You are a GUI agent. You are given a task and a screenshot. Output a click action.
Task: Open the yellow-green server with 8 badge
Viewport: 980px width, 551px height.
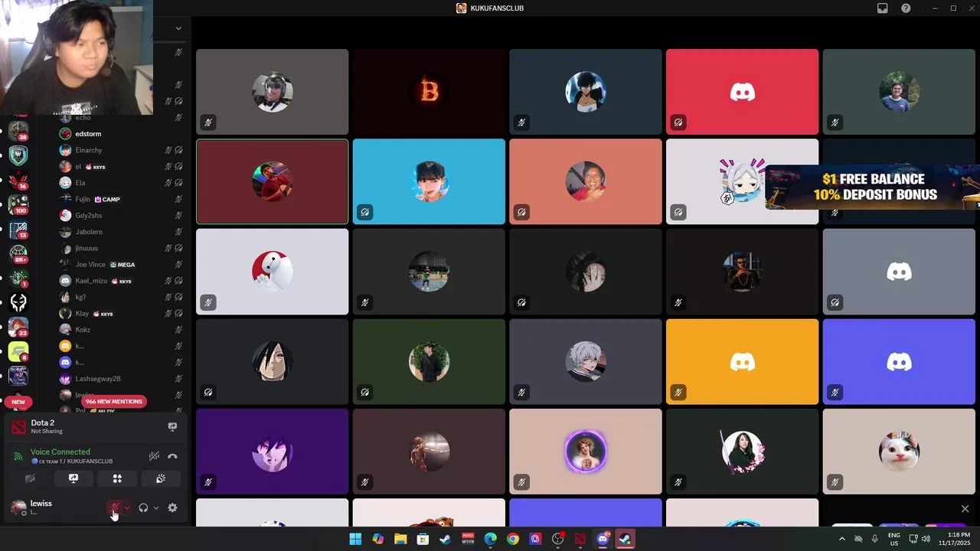[18, 351]
